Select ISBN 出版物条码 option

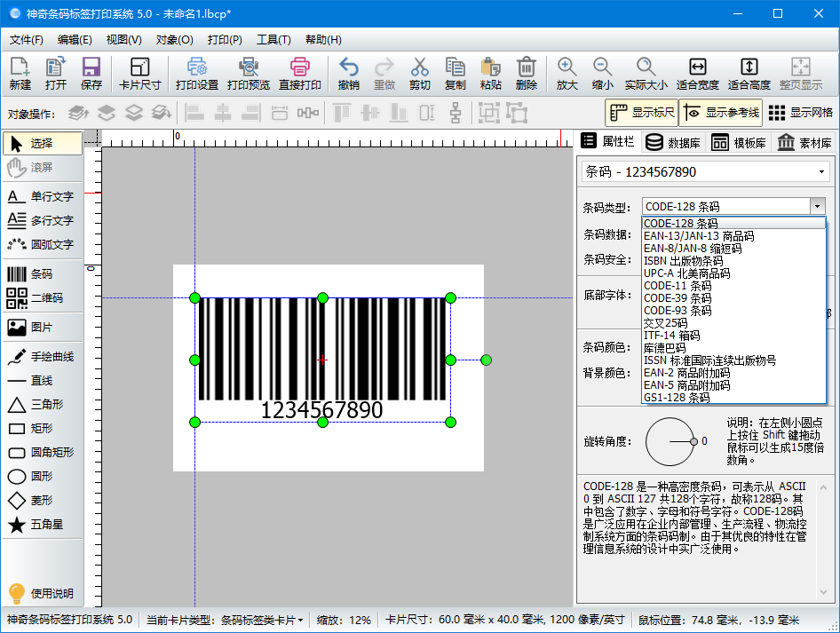[x=734, y=261]
